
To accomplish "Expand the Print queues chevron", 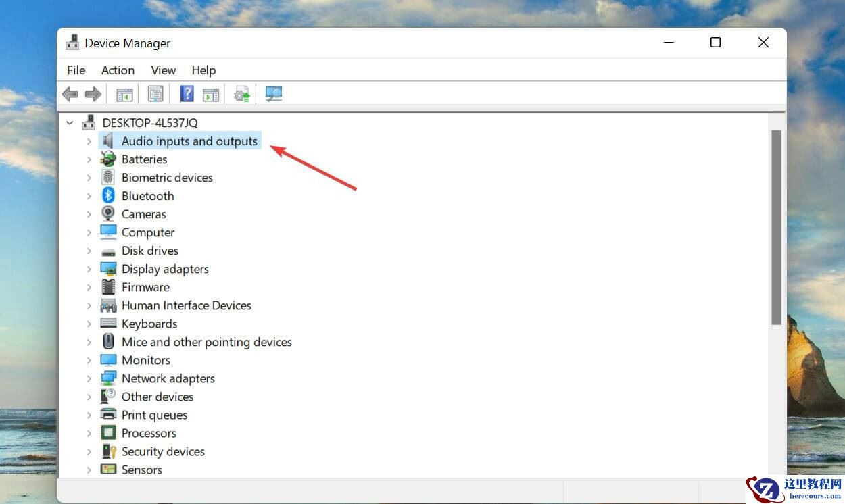I will tap(89, 415).
